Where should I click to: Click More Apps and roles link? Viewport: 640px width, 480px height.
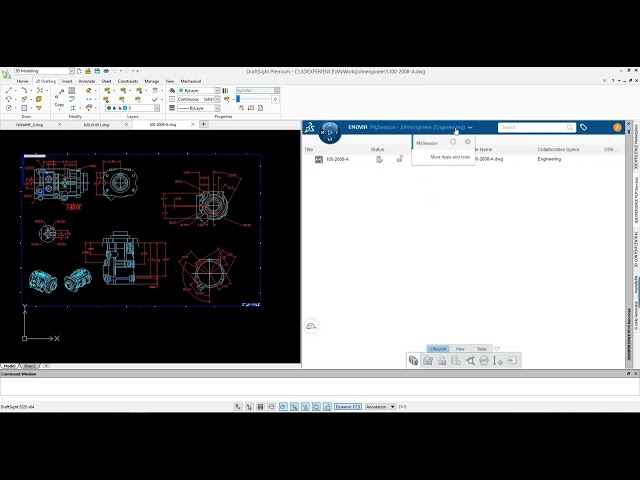click(450, 157)
